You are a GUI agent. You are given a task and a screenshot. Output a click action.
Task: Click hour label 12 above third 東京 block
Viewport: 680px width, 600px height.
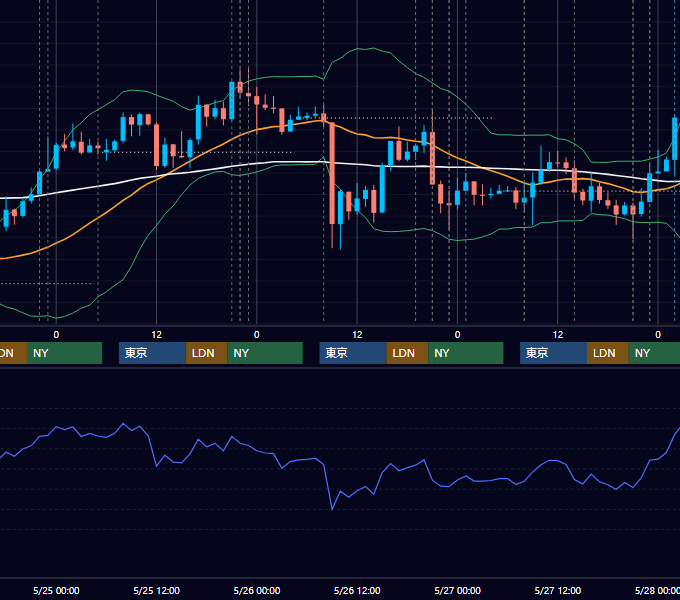point(558,335)
